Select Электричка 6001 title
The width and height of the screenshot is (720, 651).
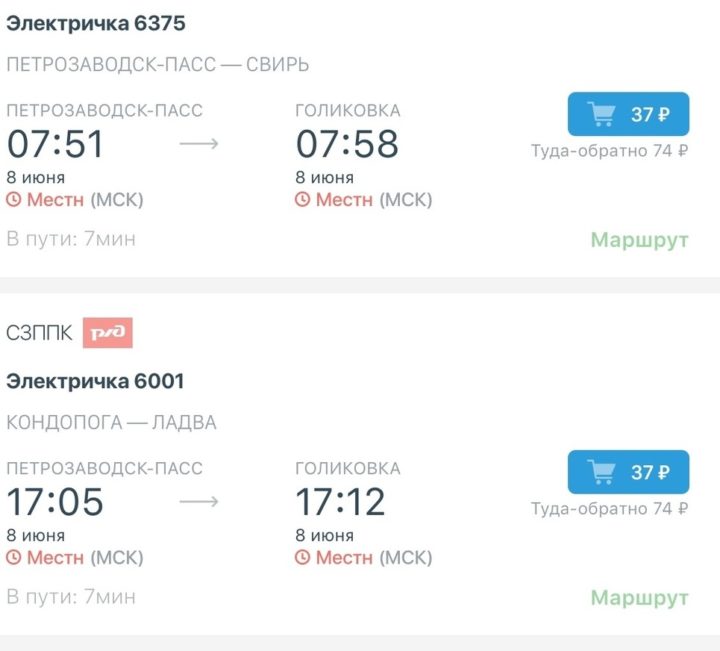point(95,381)
